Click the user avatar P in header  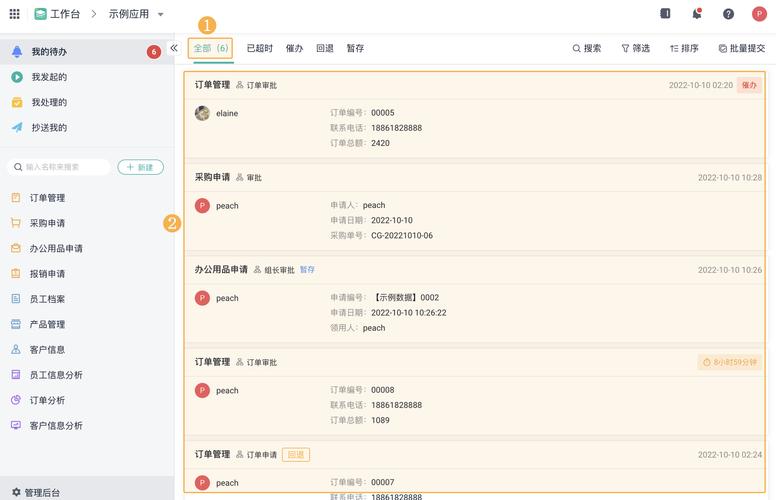click(x=759, y=14)
